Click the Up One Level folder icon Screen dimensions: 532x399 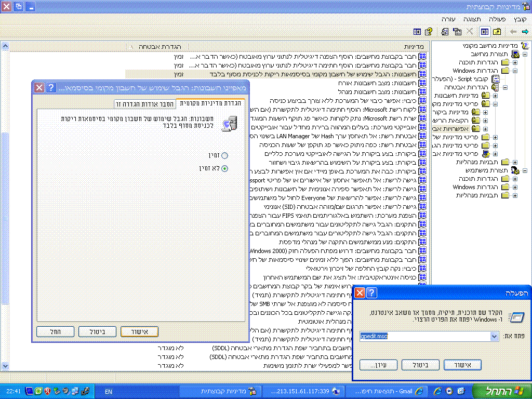(497, 32)
